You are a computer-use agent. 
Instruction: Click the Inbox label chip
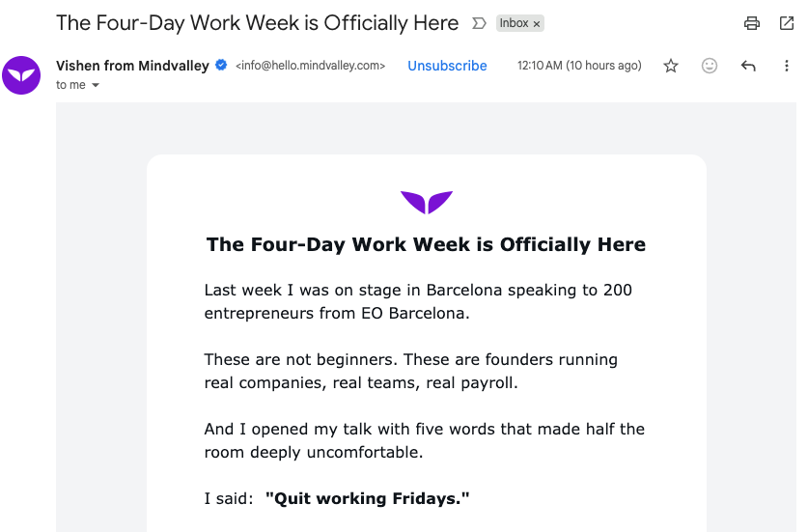[514, 23]
